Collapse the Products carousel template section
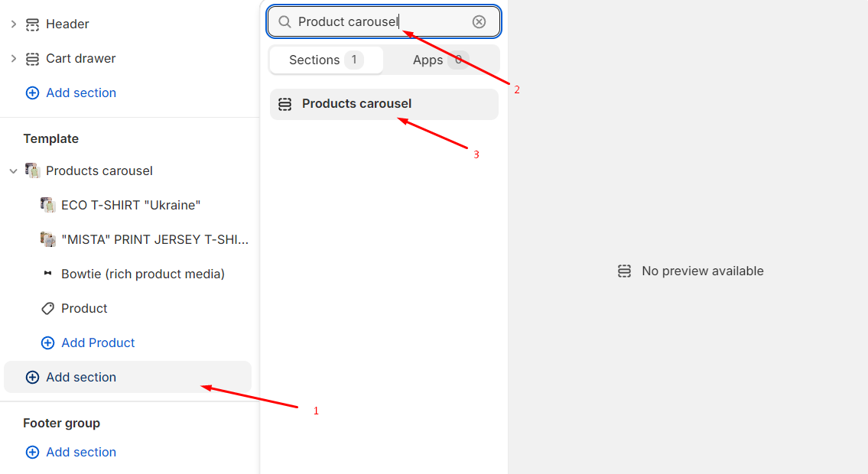The width and height of the screenshot is (868, 474). click(x=13, y=171)
